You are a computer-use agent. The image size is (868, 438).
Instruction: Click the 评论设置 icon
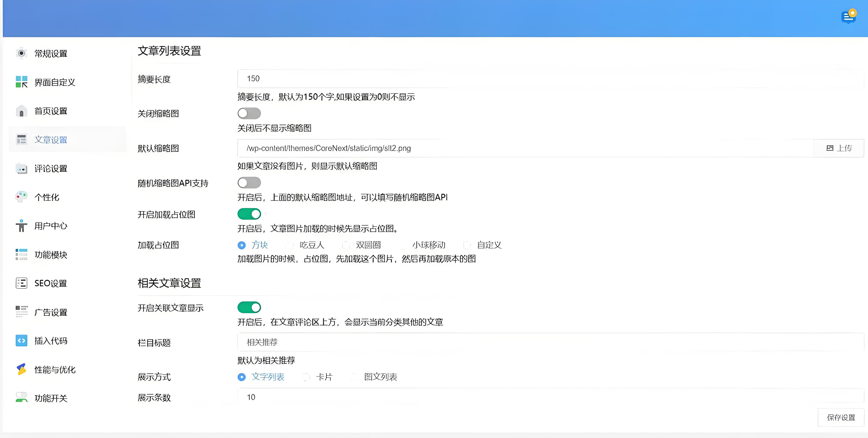coord(22,168)
